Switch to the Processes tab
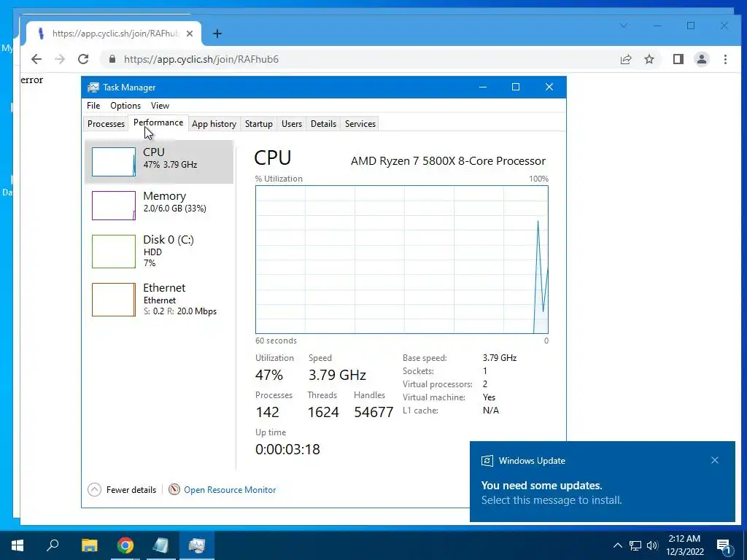The width and height of the screenshot is (747, 560). (x=106, y=124)
